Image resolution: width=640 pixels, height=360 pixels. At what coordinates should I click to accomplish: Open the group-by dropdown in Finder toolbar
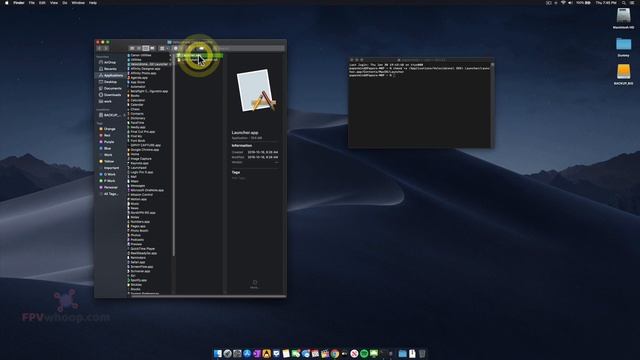164,48
